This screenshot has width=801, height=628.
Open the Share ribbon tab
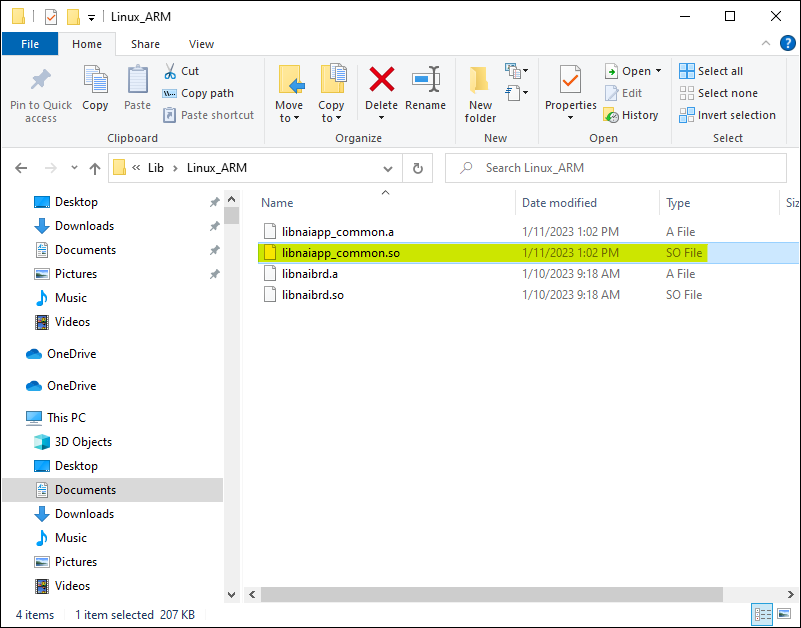click(x=145, y=44)
